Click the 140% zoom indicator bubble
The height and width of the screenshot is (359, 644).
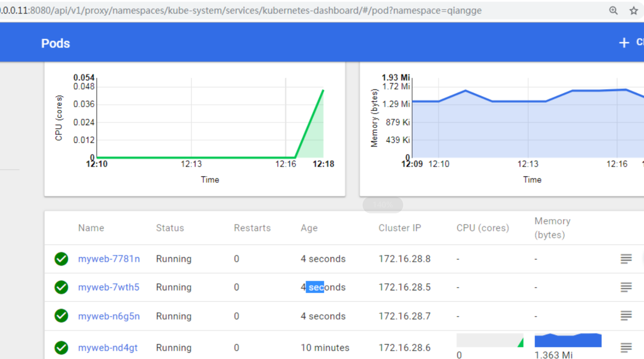pos(382,205)
